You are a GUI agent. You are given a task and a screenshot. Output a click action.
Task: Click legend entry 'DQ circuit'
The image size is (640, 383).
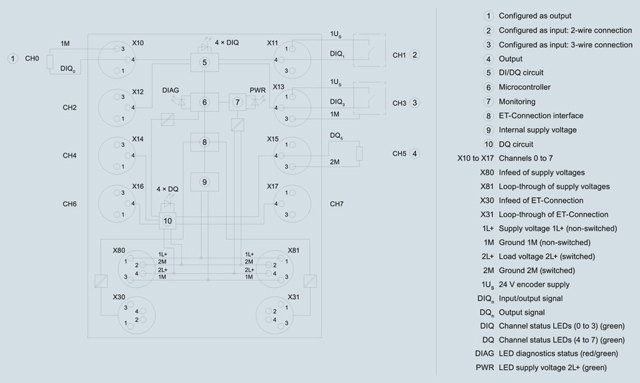point(516,144)
